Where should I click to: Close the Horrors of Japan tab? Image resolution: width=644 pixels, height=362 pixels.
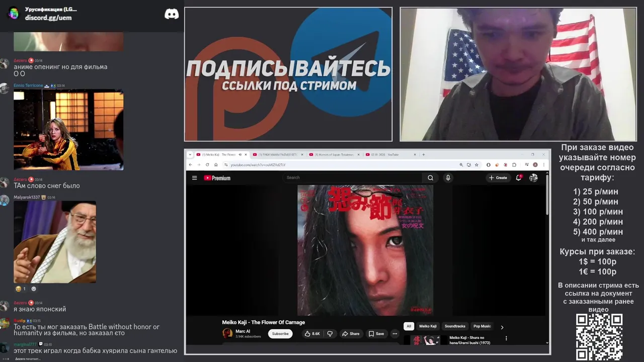[358, 154]
